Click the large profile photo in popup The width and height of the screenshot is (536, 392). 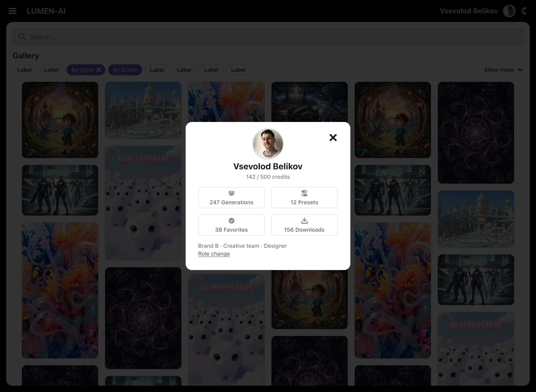(268, 143)
